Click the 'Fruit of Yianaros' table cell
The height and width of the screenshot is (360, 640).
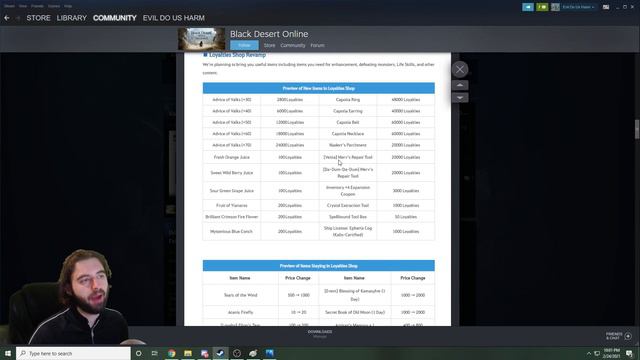click(231, 205)
